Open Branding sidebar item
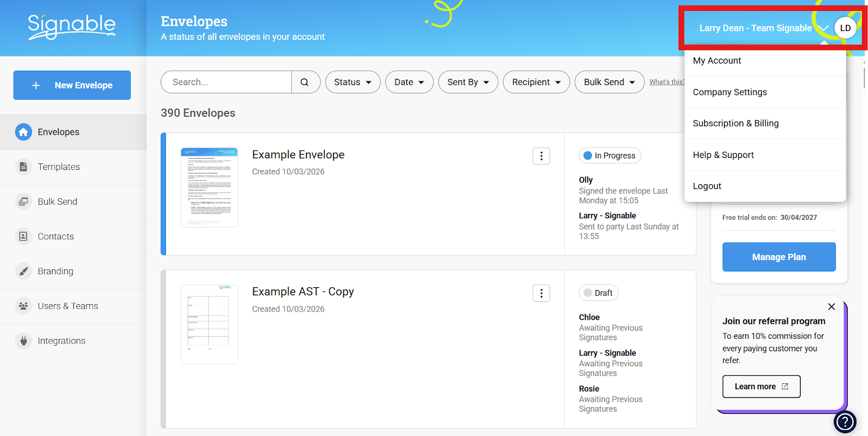This screenshot has height=436, width=868. [x=73, y=271]
